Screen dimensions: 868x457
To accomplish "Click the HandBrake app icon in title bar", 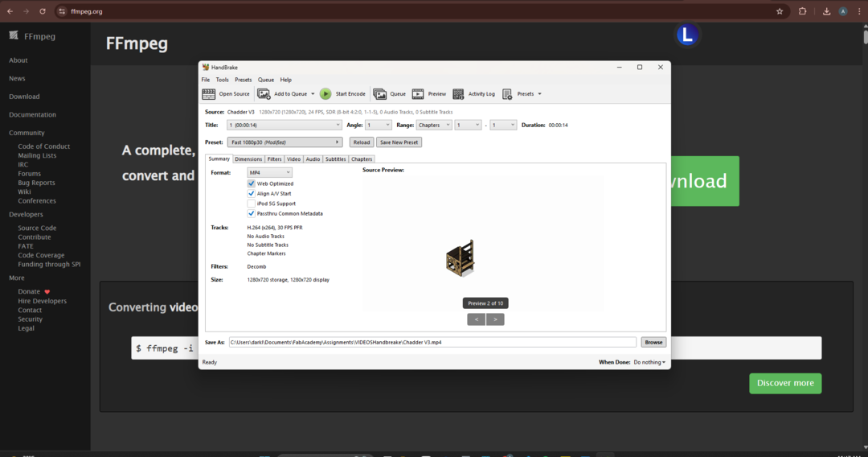I will [x=206, y=67].
